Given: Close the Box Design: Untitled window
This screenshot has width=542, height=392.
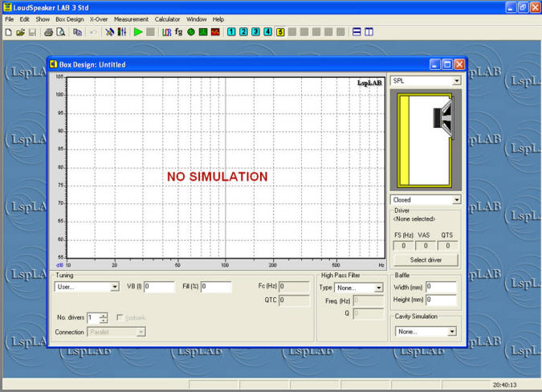Looking at the screenshot, I should pos(459,64).
